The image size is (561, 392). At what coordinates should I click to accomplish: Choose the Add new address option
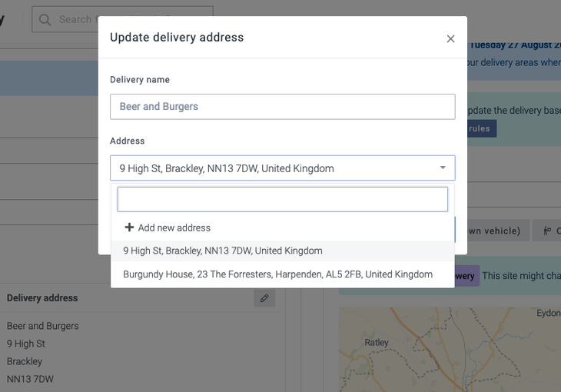coord(174,228)
